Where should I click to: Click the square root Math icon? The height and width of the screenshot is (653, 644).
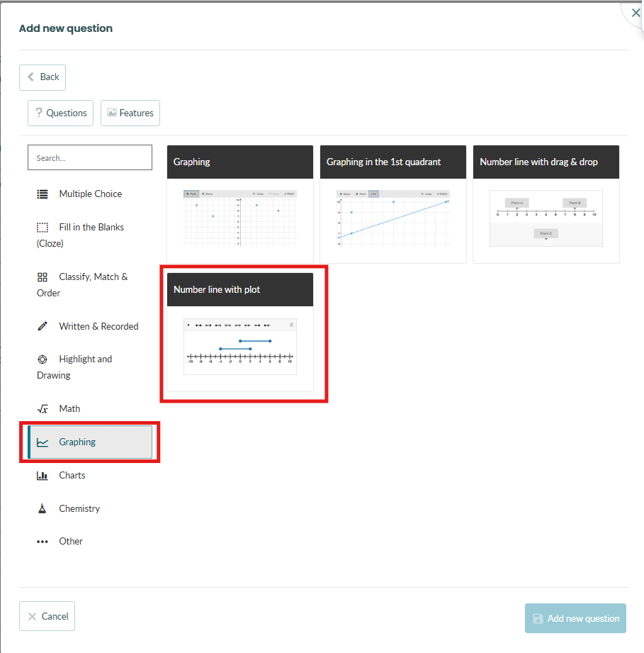[43, 409]
